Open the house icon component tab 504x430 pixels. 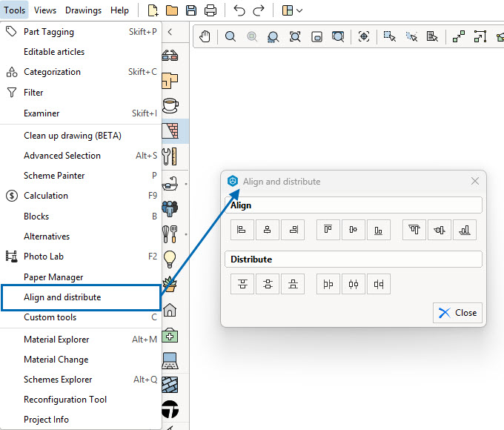pos(170,310)
